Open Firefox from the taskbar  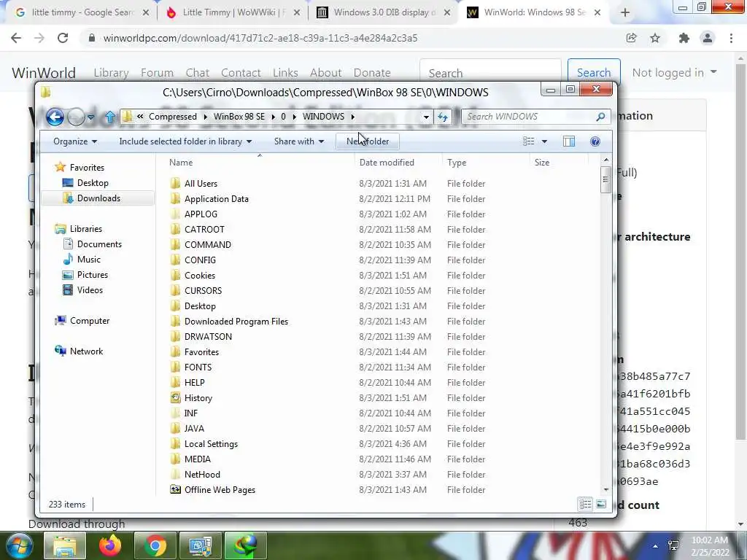click(x=110, y=545)
